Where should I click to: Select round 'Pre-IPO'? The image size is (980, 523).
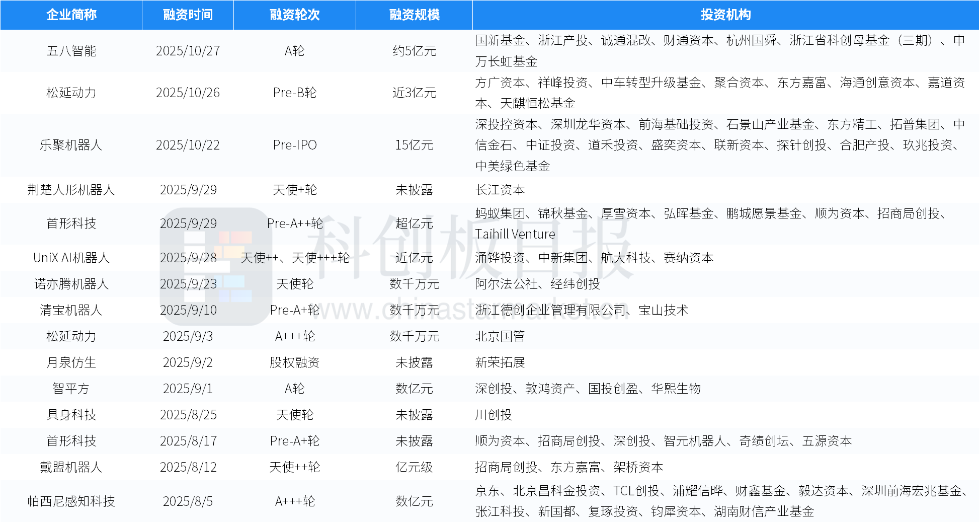click(x=295, y=145)
